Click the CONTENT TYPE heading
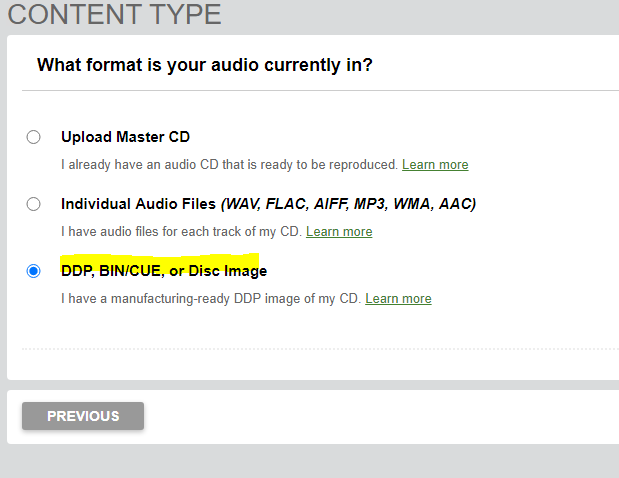This screenshot has height=478, width=619. point(114,15)
